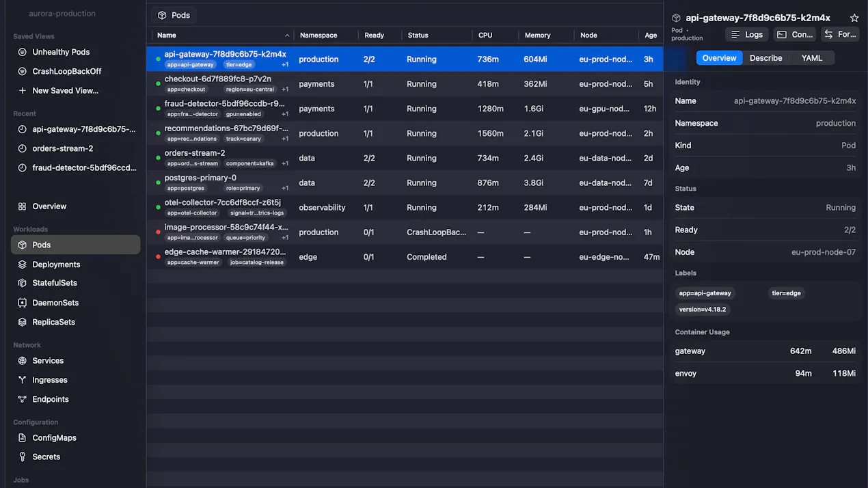Select the postgres-primary-0 pod row
The image size is (868, 488).
coord(405,182)
